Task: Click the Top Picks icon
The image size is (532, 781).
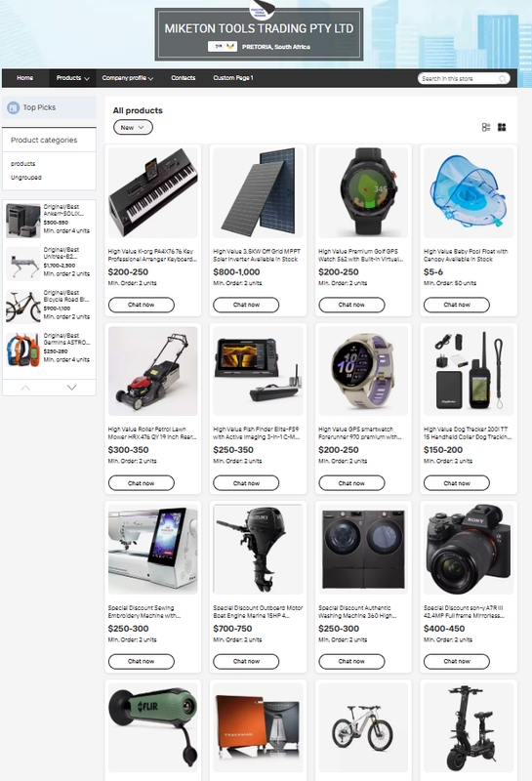Action: click(14, 107)
